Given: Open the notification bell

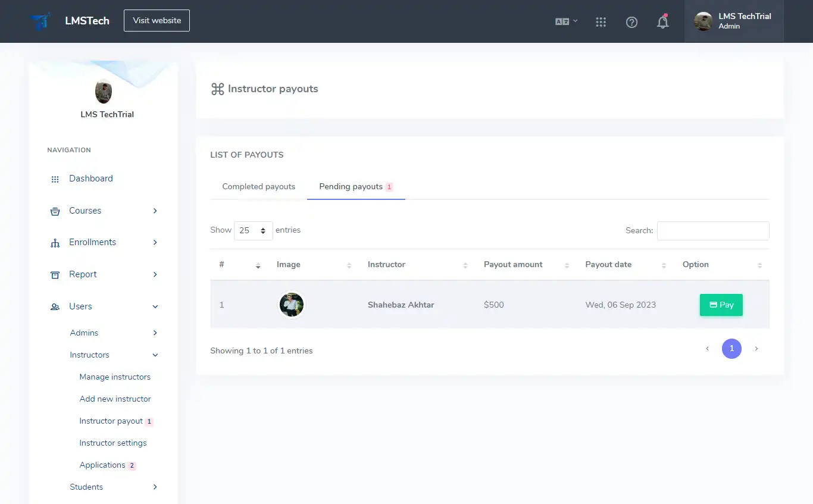Looking at the screenshot, I should (662, 22).
